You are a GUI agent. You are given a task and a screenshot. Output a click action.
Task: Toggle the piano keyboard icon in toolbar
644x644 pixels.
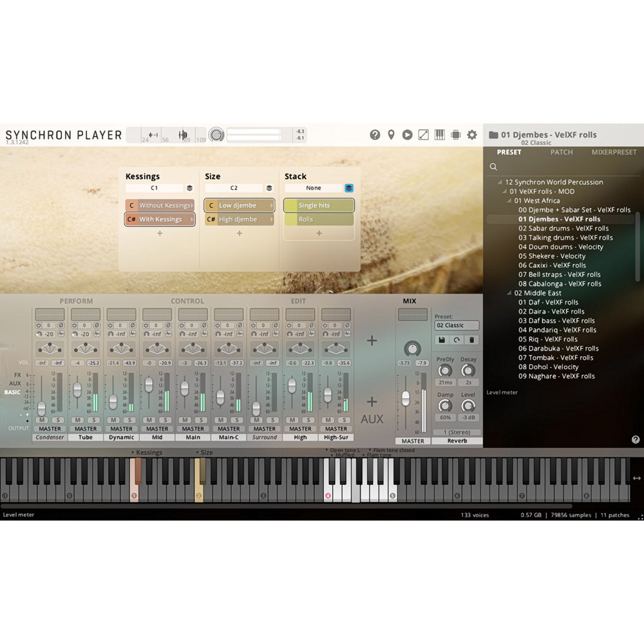pyautogui.click(x=439, y=135)
